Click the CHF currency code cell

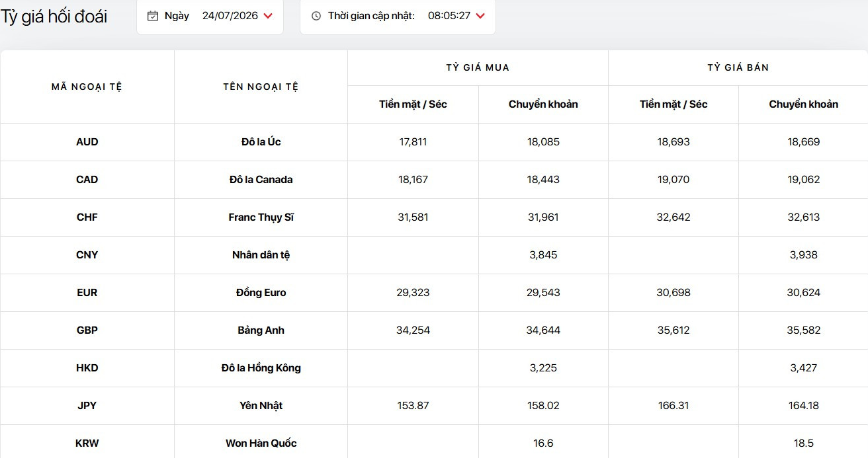pyautogui.click(x=87, y=217)
